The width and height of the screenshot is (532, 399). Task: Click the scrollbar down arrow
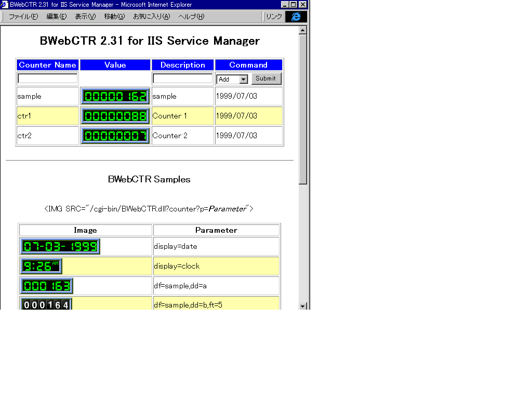point(303,305)
